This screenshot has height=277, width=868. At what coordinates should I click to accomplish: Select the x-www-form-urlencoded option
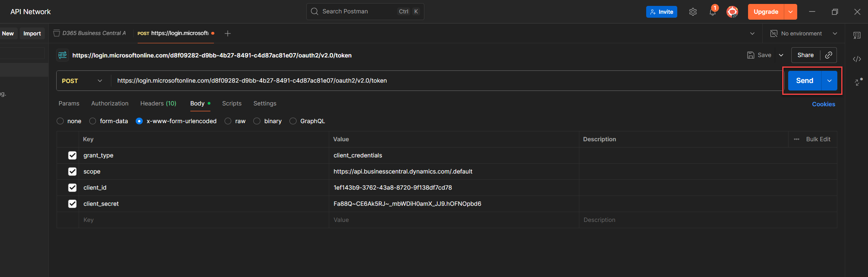139,121
